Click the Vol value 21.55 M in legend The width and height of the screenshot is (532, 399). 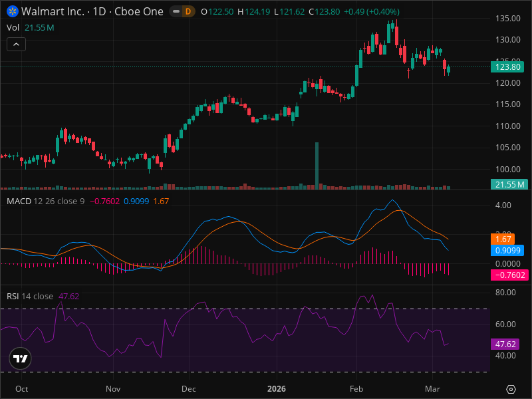39,27
